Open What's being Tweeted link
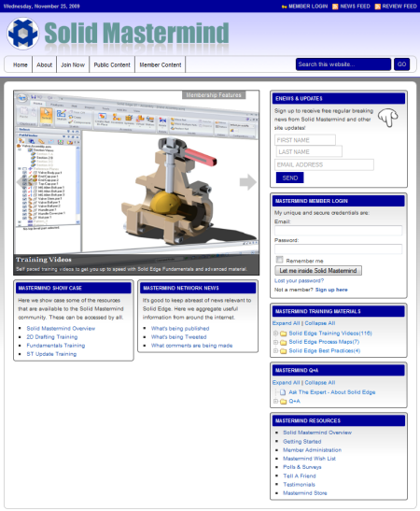This screenshot has width=420, height=511. coord(179,337)
